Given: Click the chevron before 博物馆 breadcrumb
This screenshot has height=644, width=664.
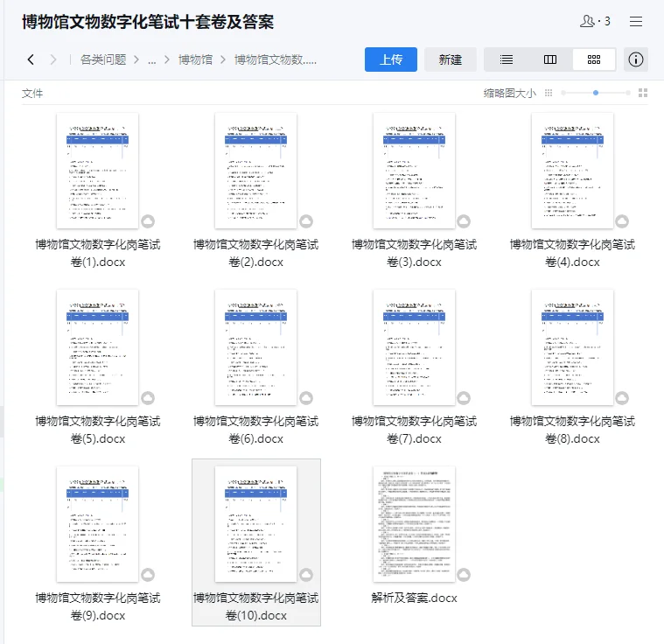Looking at the screenshot, I should (167, 59).
